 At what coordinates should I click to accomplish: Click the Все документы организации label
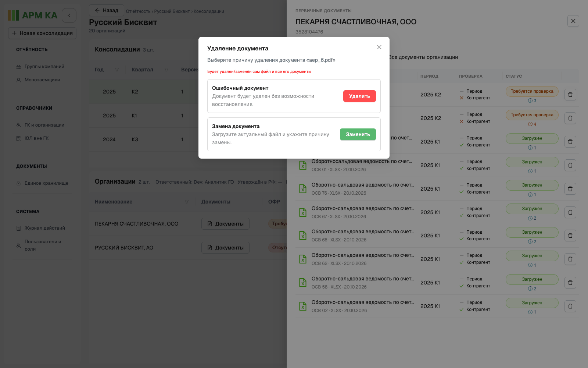[x=423, y=57]
